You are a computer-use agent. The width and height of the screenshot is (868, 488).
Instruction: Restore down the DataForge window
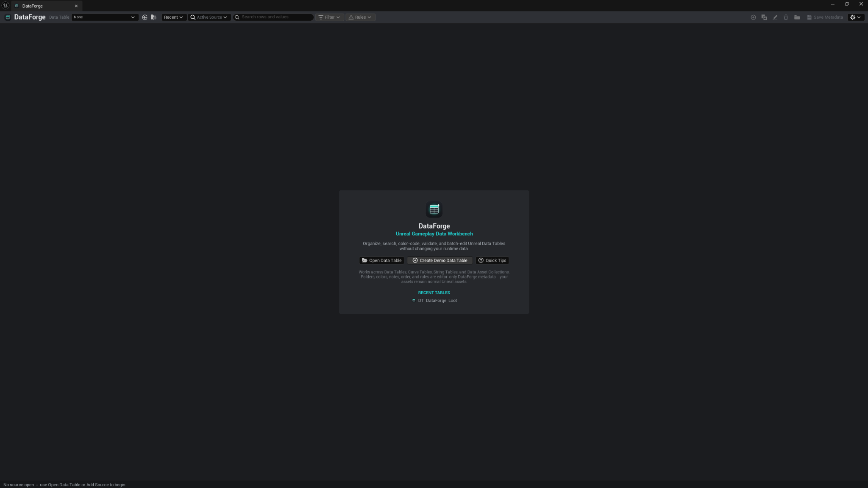click(x=847, y=4)
